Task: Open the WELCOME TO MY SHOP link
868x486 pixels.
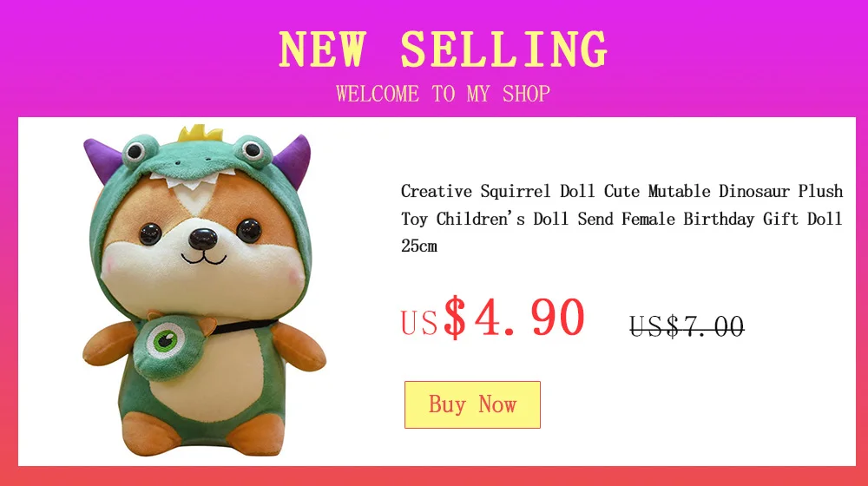Action: click(443, 94)
